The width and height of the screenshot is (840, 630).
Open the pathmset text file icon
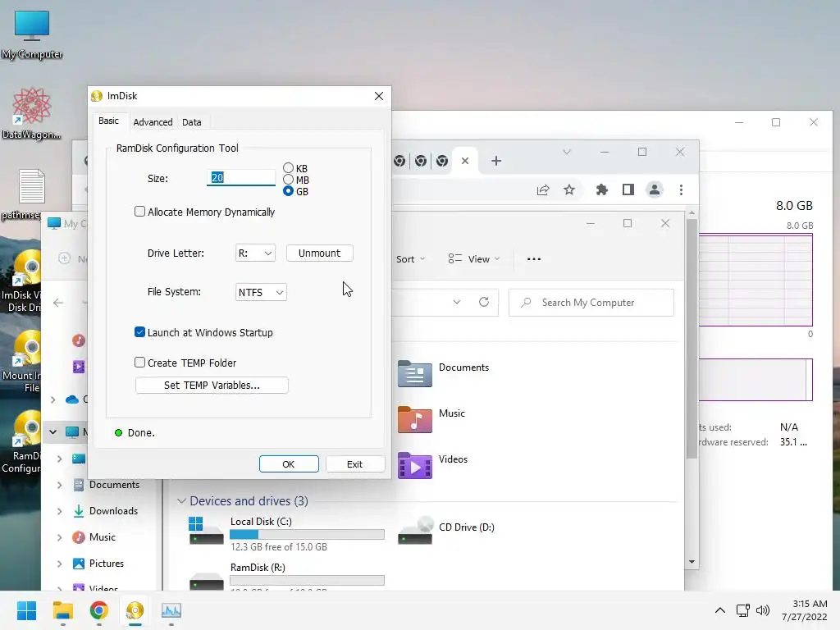31,194
